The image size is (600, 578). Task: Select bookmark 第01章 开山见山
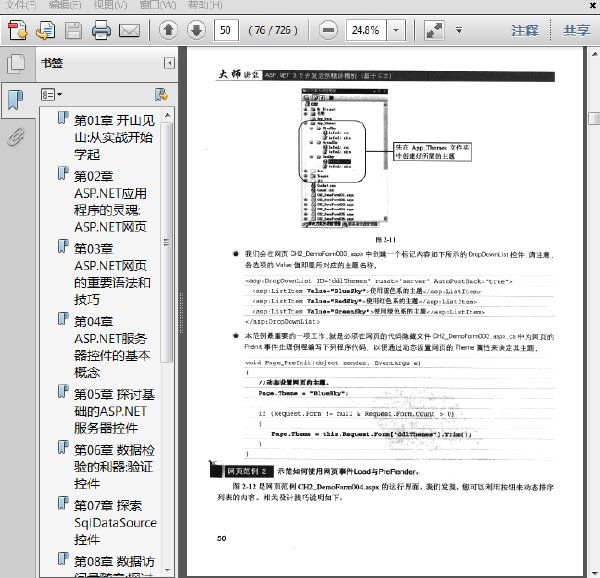tap(114, 137)
